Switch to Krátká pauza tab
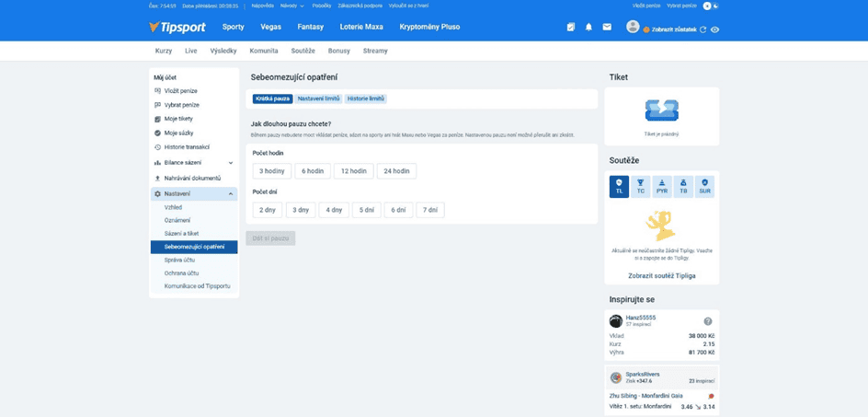Screen dimensions: 868x417 [273, 98]
